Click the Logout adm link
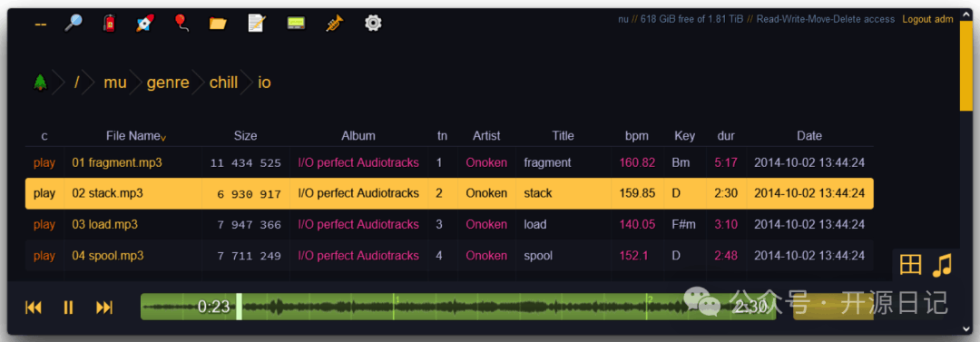 click(927, 19)
